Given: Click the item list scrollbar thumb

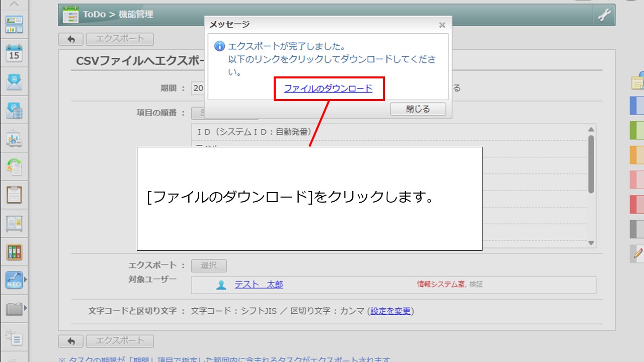Looking at the screenshot, I should coord(591,164).
